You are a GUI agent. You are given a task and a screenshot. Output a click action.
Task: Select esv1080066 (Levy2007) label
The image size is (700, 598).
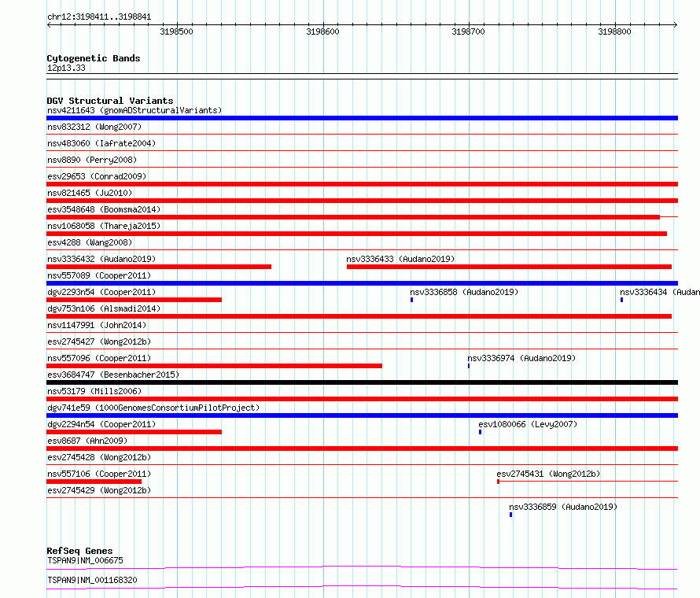pyautogui.click(x=528, y=424)
